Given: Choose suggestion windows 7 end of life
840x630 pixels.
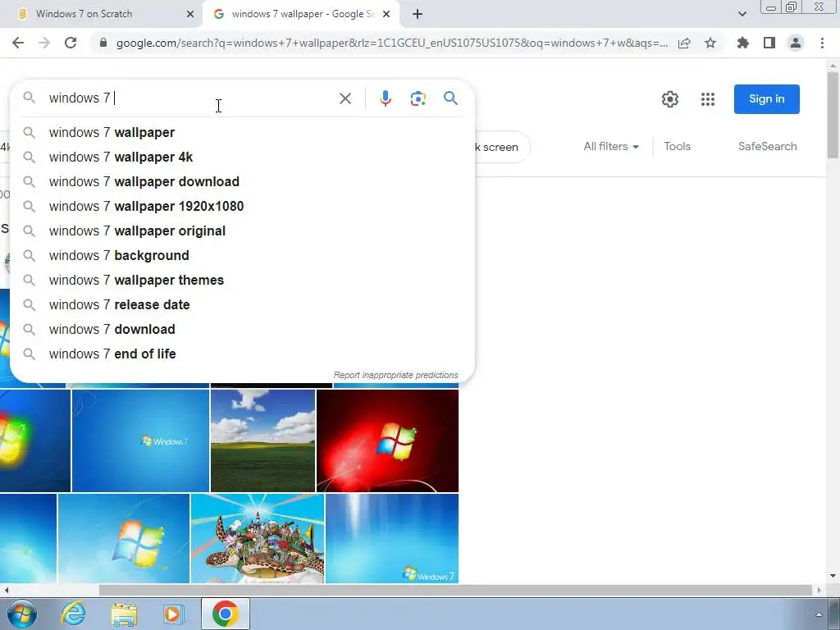Looking at the screenshot, I should pos(242,354).
